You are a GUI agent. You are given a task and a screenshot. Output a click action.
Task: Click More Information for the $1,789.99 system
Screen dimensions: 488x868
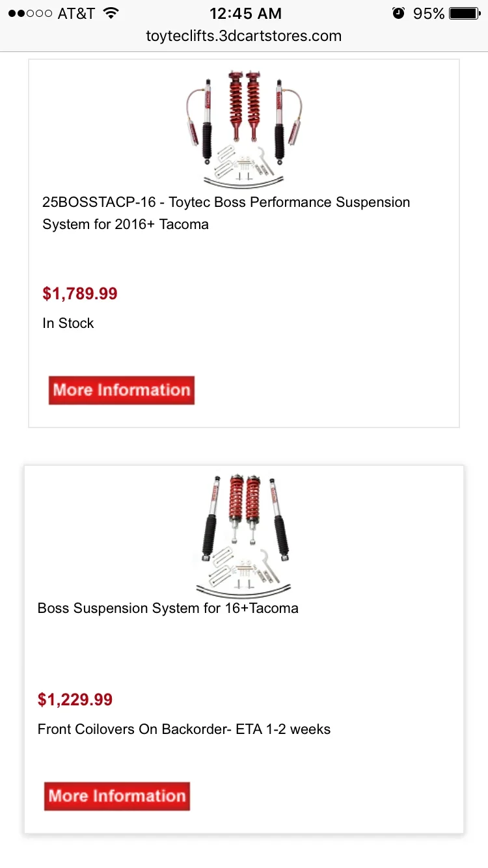point(122,390)
